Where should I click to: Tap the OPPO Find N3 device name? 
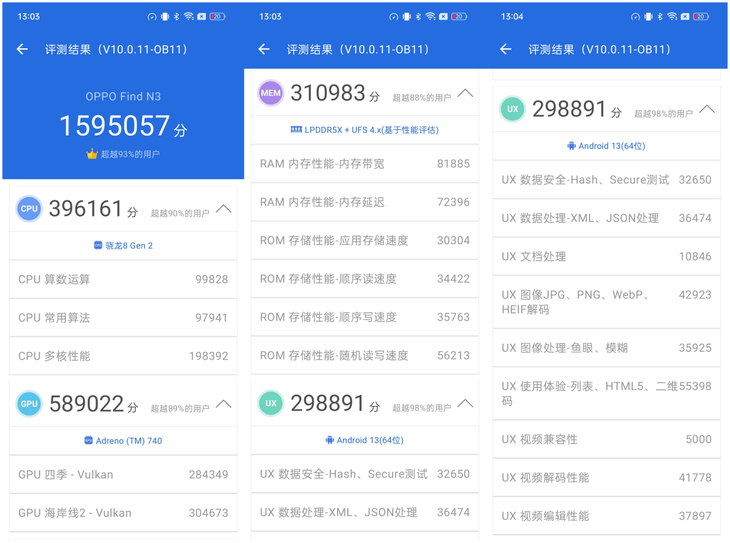tap(123, 97)
